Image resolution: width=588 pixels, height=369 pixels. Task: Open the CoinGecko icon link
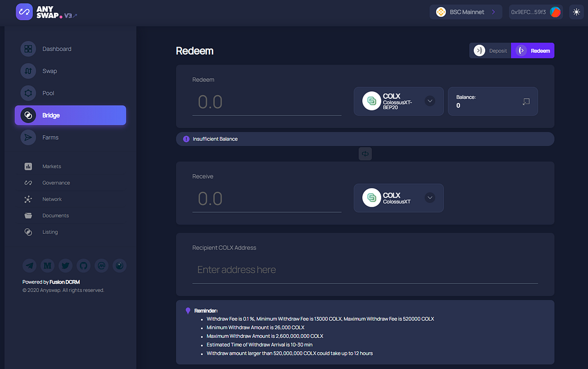119,266
